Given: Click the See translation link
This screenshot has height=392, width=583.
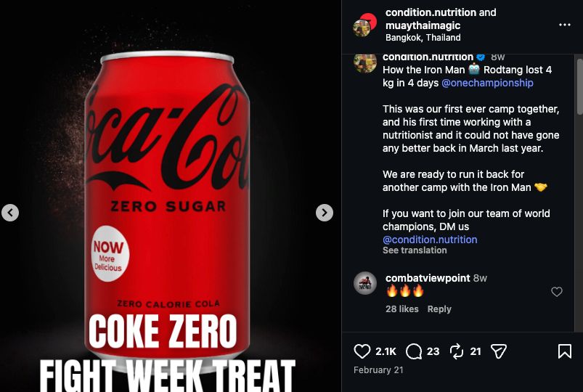Looking at the screenshot, I should [415, 250].
